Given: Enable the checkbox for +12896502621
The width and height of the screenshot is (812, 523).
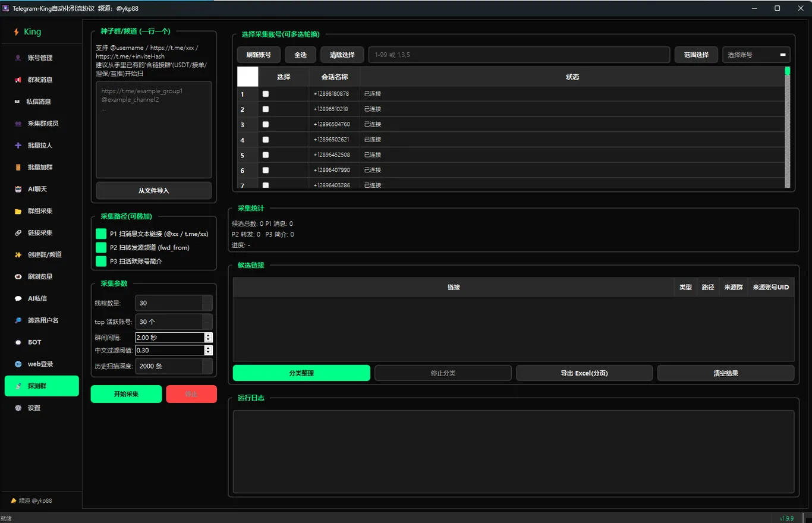Looking at the screenshot, I should pos(266,140).
